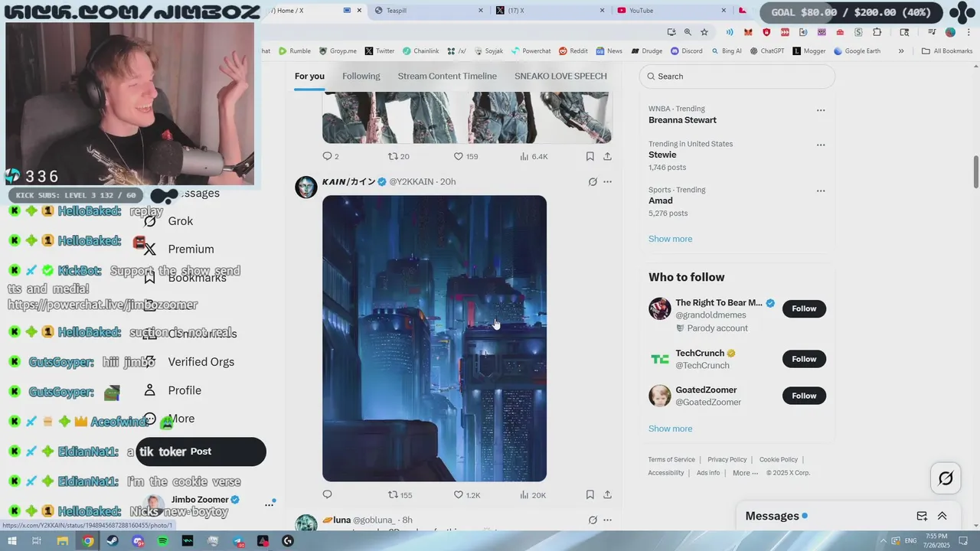980x551 pixels.
Task: Switch to the Following tab
Action: pos(361,76)
